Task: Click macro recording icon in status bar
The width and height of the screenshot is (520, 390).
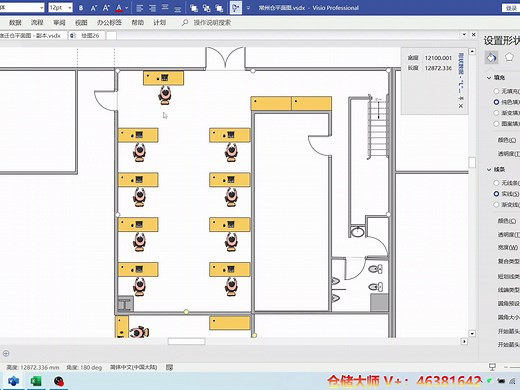Action: pos(169,367)
